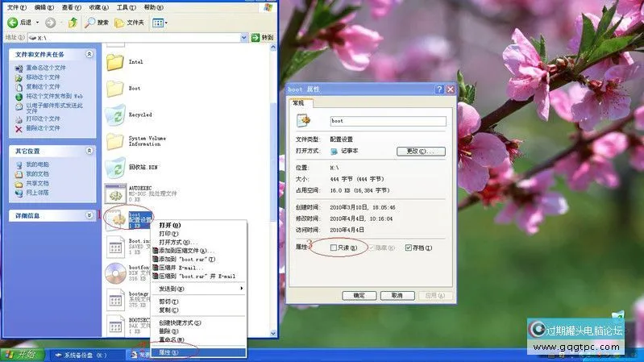Viewport: 644px width, 362px height.
Task: Open the Views toolbar dropdown
Action: point(160,23)
